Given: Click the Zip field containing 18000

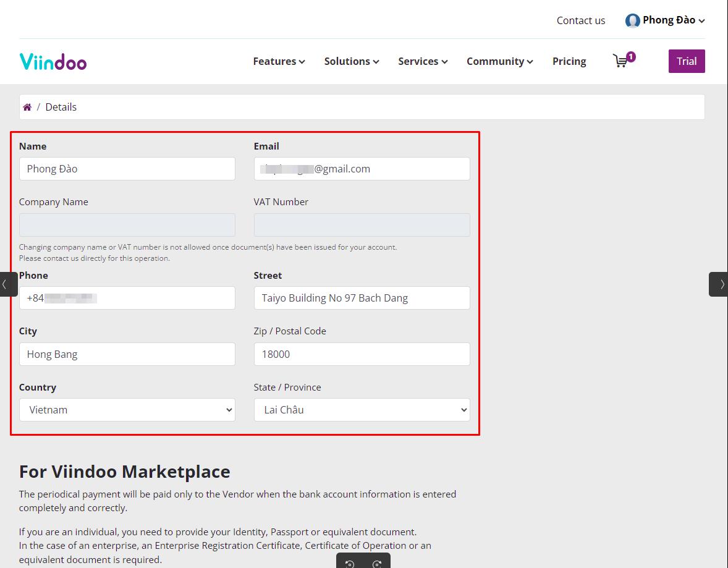Looking at the screenshot, I should pyautogui.click(x=362, y=354).
